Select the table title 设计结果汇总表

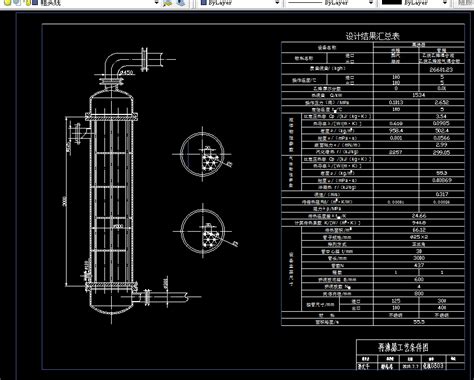coord(372,36)
